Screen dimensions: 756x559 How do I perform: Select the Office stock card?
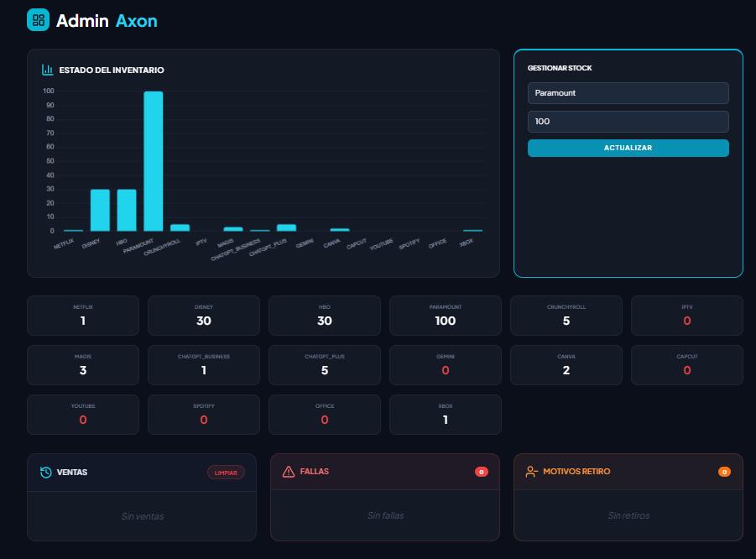(325, 415)
